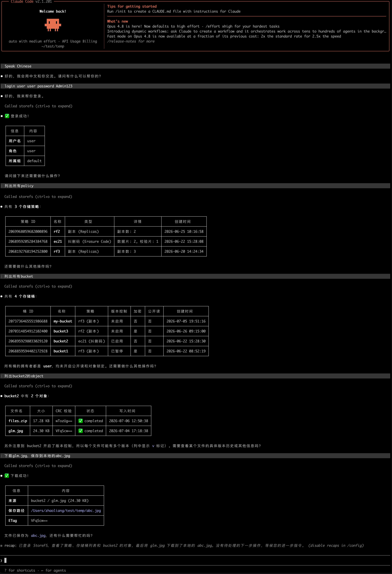Click the 17.28 KB size cell
The width and height of the screenshot is (392, 574).
[x=41, y=421]
